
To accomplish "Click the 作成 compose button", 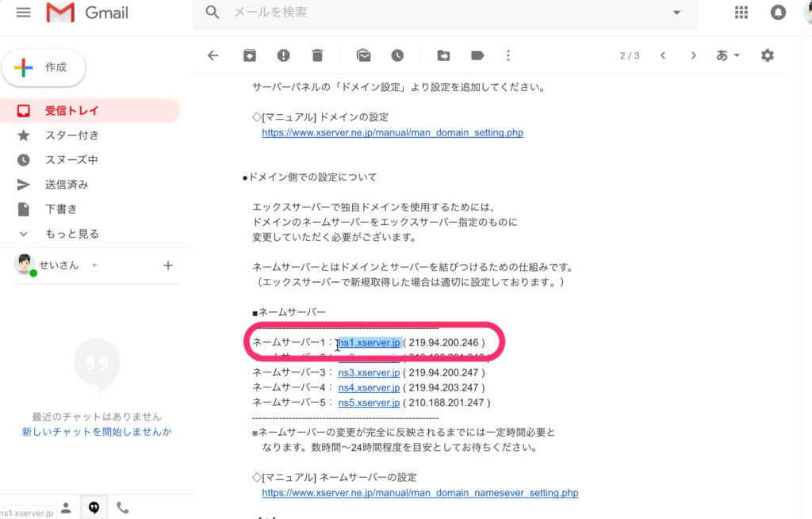I will 44,68.
